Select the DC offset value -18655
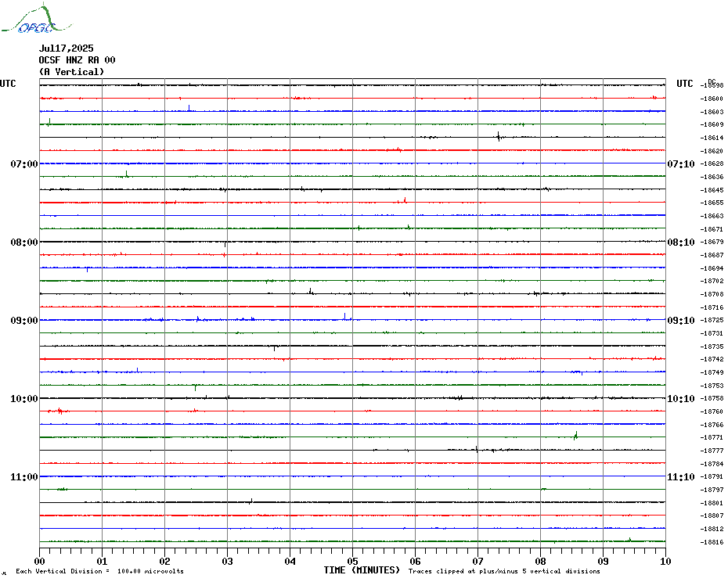Screen dimensions: 728x582 (712, 203)
